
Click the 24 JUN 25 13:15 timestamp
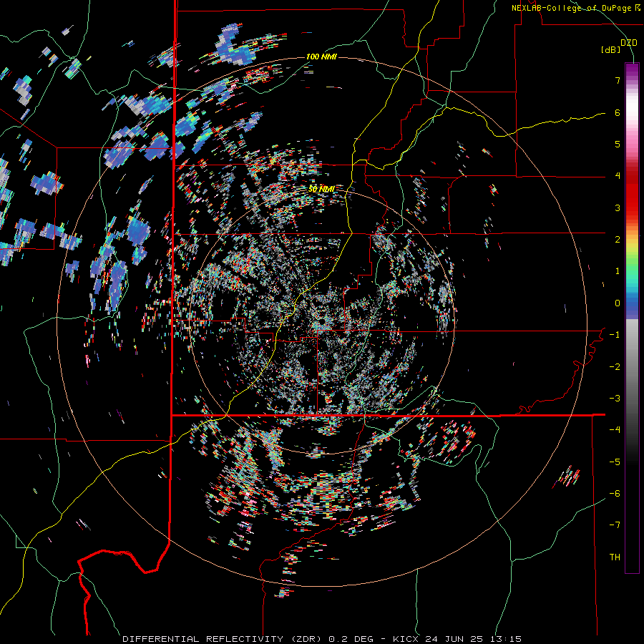474,639
